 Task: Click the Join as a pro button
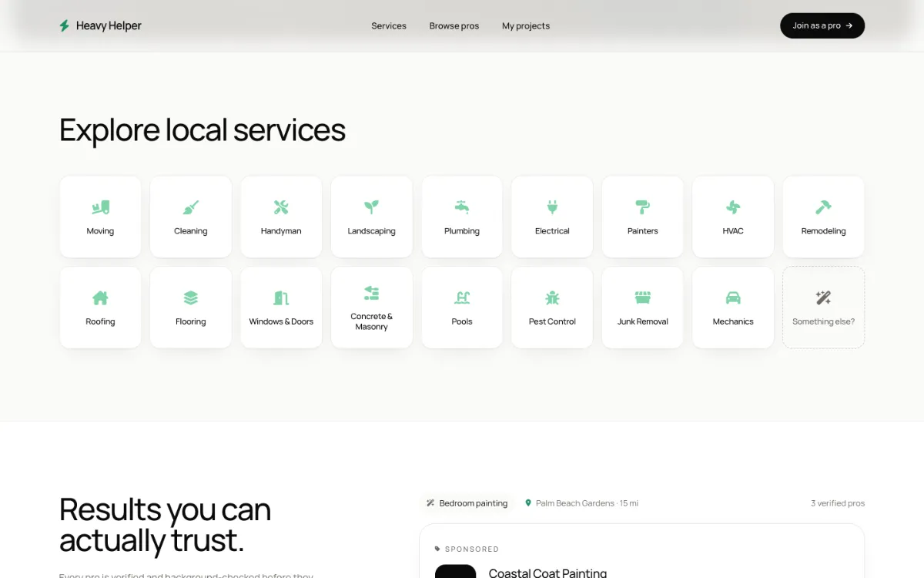pyautogui.click(x=822, y=25)
